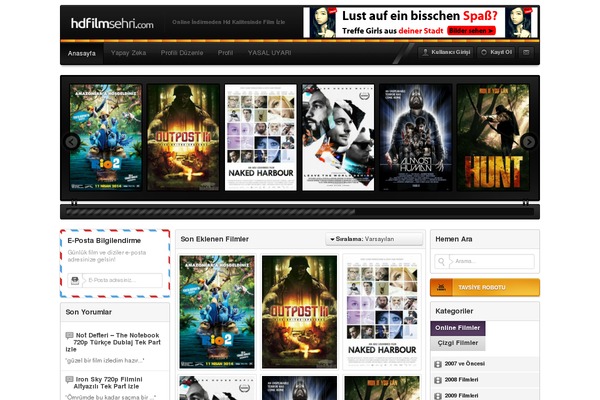The image size is (600, 400).
Task: Click the robot icon on Tavsiye Robotu
Action: (x=441, y=287)
